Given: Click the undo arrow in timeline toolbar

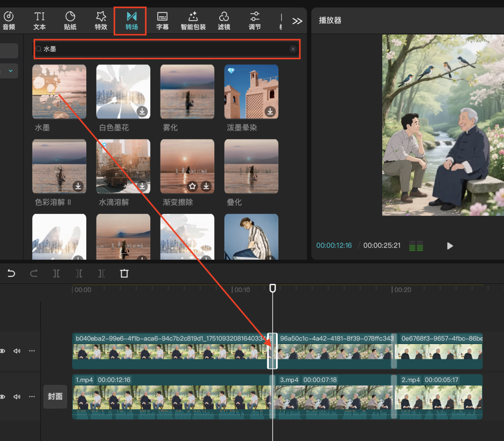Looking at the screenshot, I should point(11,274).
